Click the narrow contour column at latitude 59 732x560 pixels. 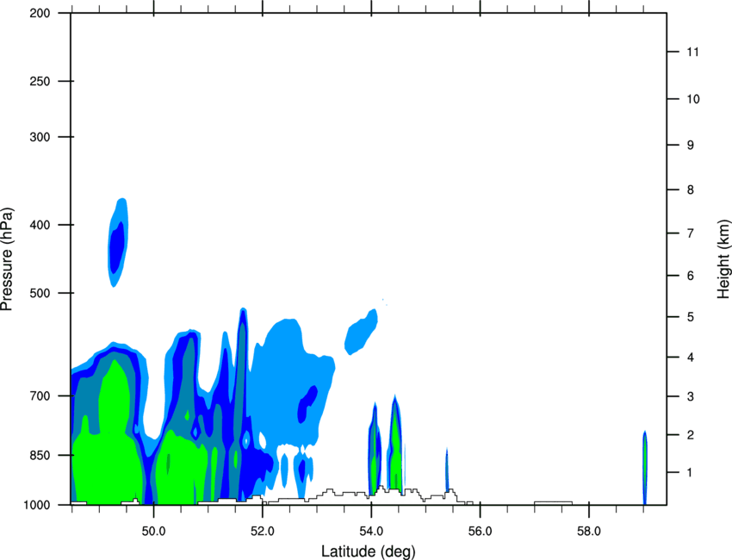[x=645, y=468]
